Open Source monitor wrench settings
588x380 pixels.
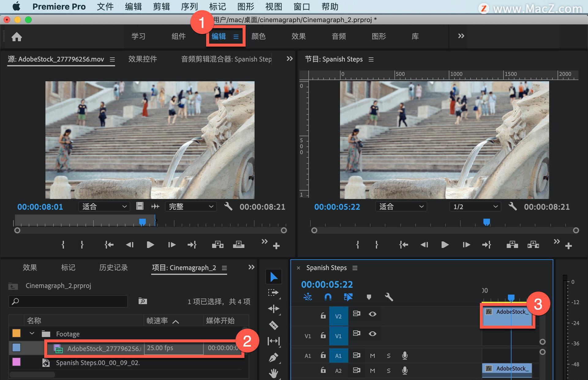tap(228, 206)
